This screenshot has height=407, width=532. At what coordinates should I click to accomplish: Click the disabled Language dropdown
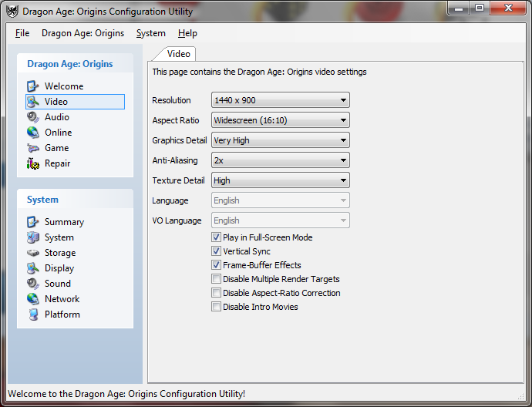(x=280, y=200)
